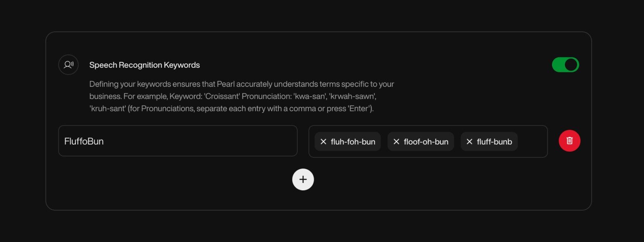Click the plus icon to add keyword
644x242 pixels.
click(303, 179)
